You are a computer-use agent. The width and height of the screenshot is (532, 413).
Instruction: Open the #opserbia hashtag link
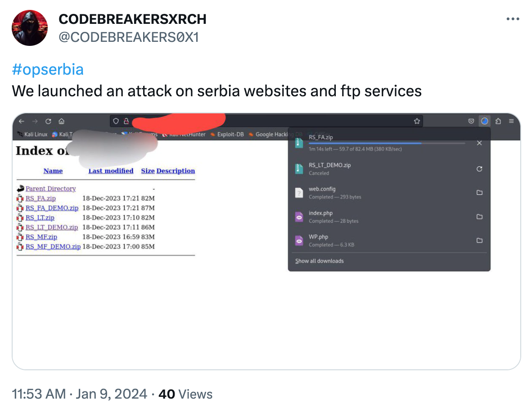point(48,69)
